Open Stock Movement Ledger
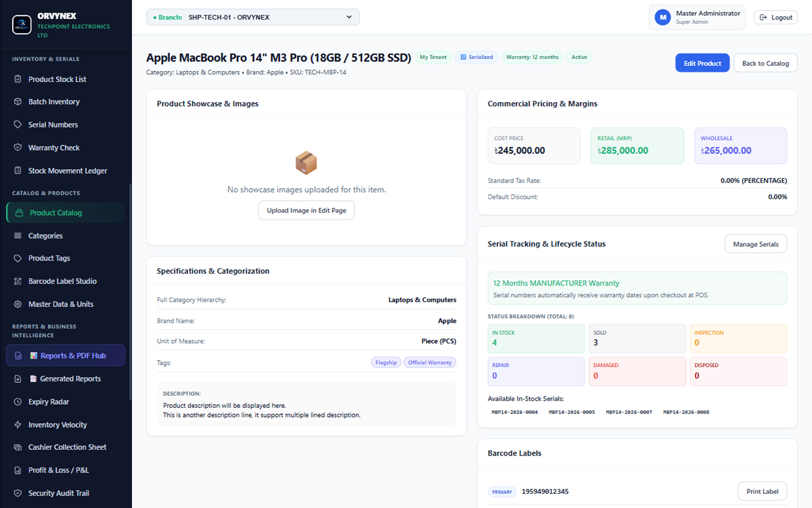The width and height of the screenshot is (812, 508). pyautogui.click(x=65, y=171)
